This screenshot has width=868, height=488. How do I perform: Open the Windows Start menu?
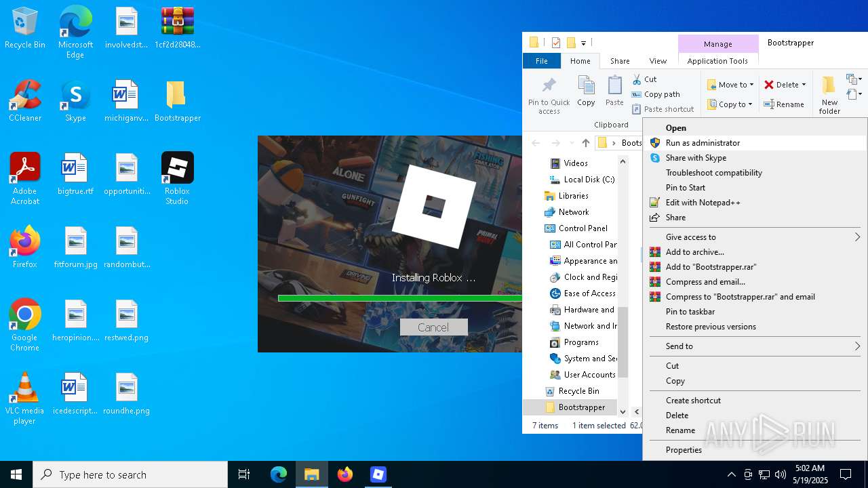pyautogui.click(x=16, y=474)
